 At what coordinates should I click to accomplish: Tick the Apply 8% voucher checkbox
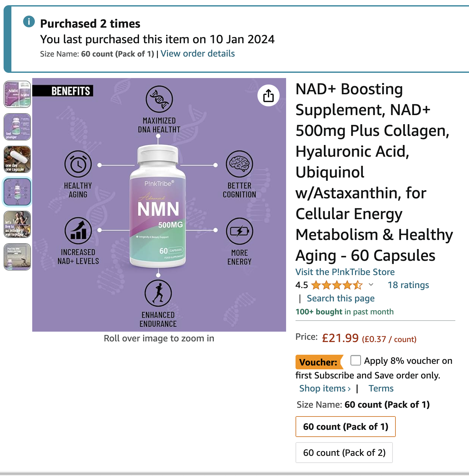point(355,360)
